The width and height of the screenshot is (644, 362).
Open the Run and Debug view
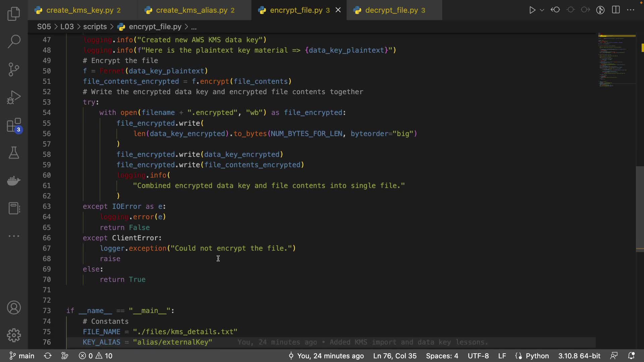coord(14,97)
